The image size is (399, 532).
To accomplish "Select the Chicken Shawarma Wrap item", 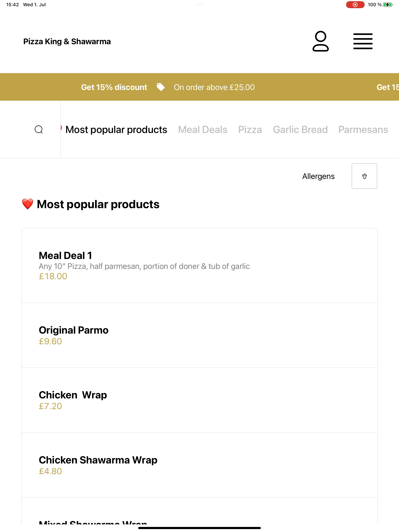I will coord(199,465).
